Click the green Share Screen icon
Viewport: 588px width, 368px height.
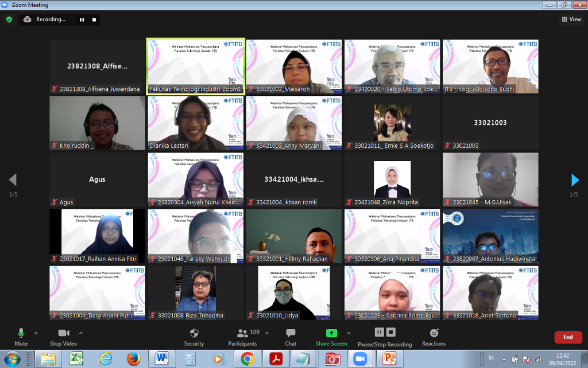click(331, 333)
